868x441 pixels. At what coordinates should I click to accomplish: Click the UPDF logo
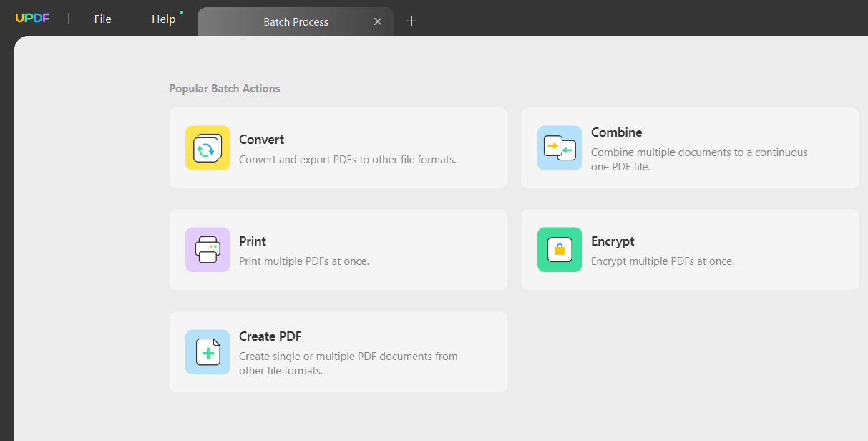(33, 18)
